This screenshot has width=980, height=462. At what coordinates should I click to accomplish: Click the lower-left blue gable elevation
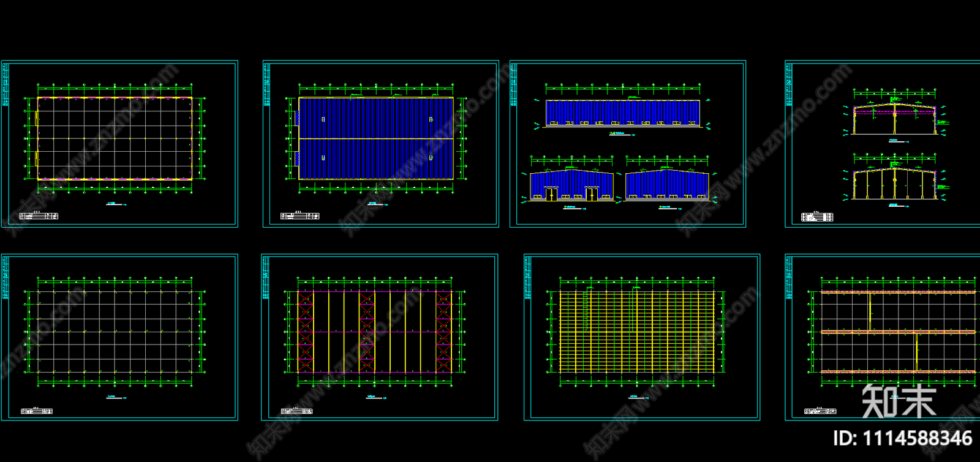click(x=571, y=185)
